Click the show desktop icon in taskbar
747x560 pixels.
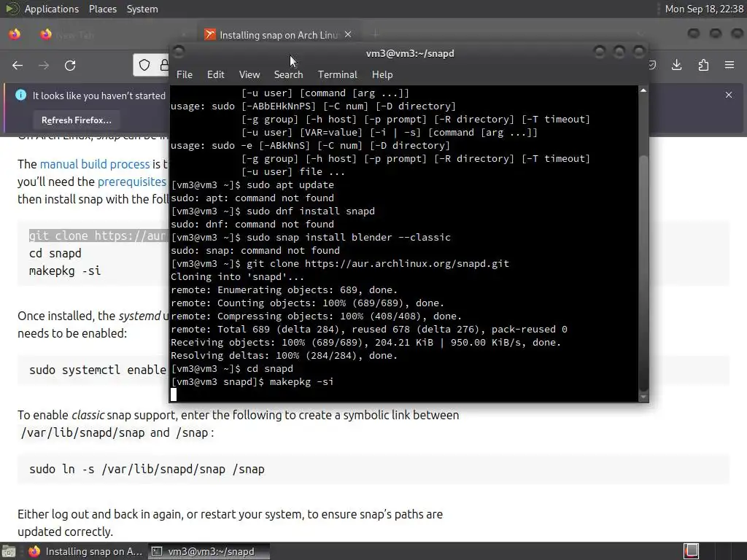tap(9, 551)
